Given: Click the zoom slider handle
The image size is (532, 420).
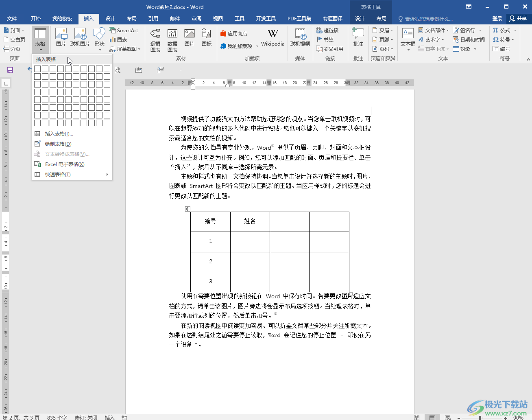Looking at the screenshot, I should [x=480, y=418].
